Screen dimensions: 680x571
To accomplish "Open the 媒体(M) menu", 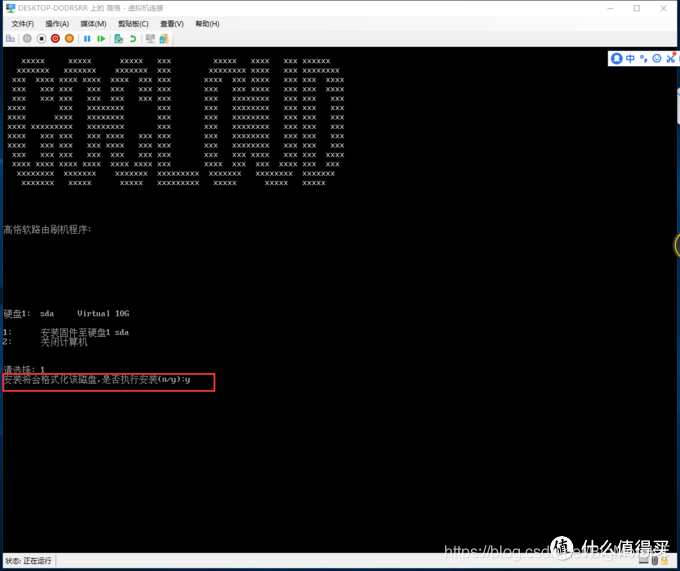I will [93, 24].
